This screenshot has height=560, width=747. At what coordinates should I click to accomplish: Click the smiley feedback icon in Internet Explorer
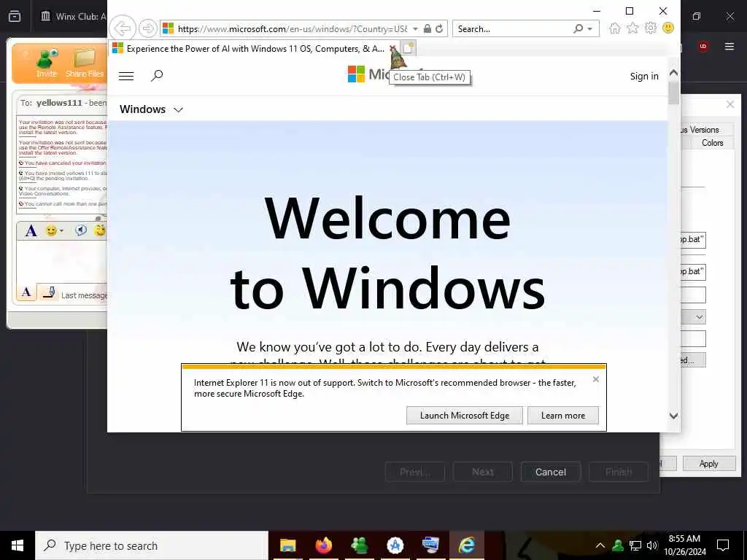[668, 28]
